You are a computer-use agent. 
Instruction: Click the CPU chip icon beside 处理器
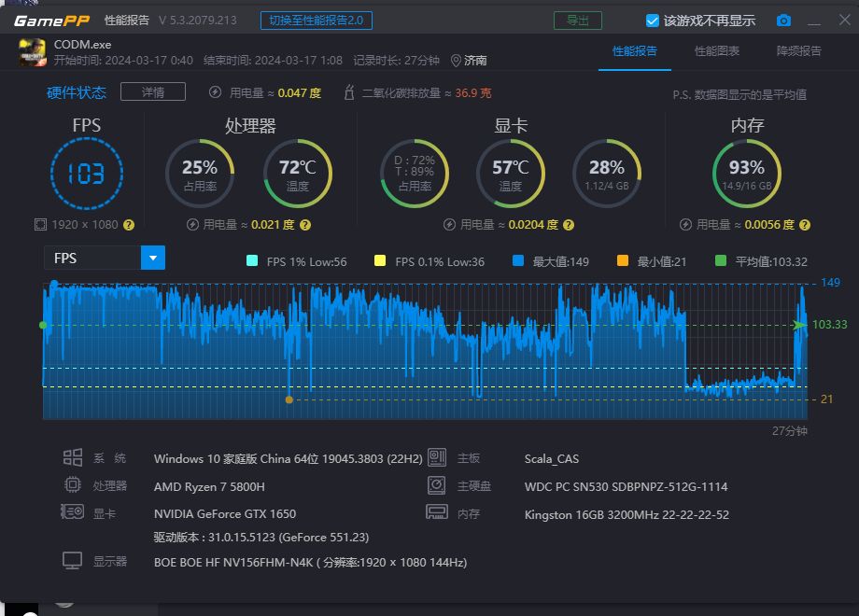72,484
